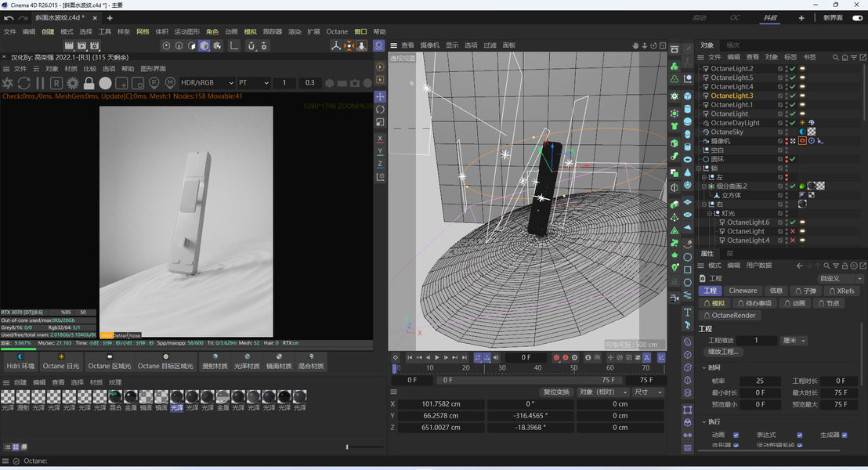Select the Move tool in viewport sidebar

pyautogui.click(x=380, y=96)
